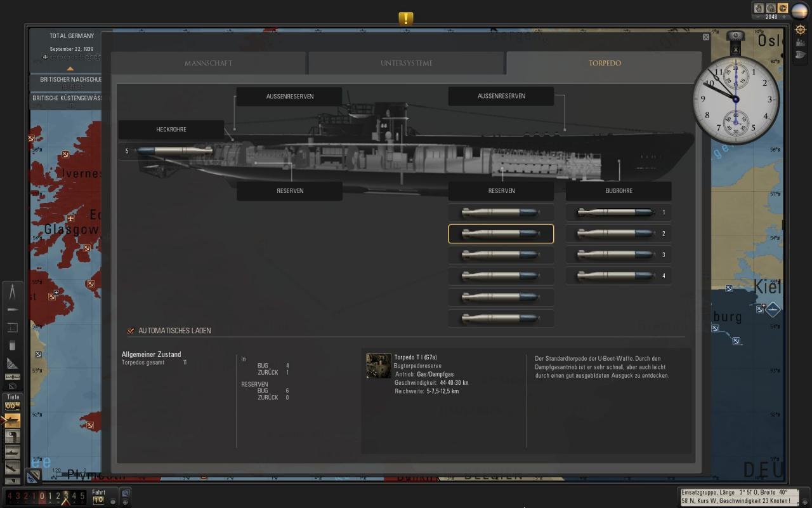
Task: Close the torpedo management panel
Action: coord(706,37)
